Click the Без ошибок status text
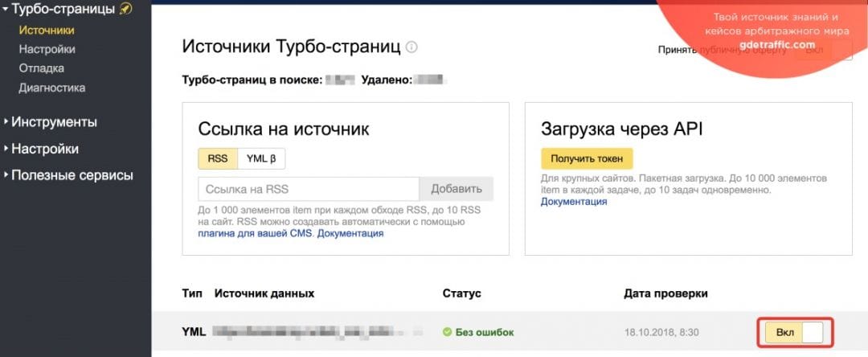This screenshot has height=357, width=868. [485, 333]
